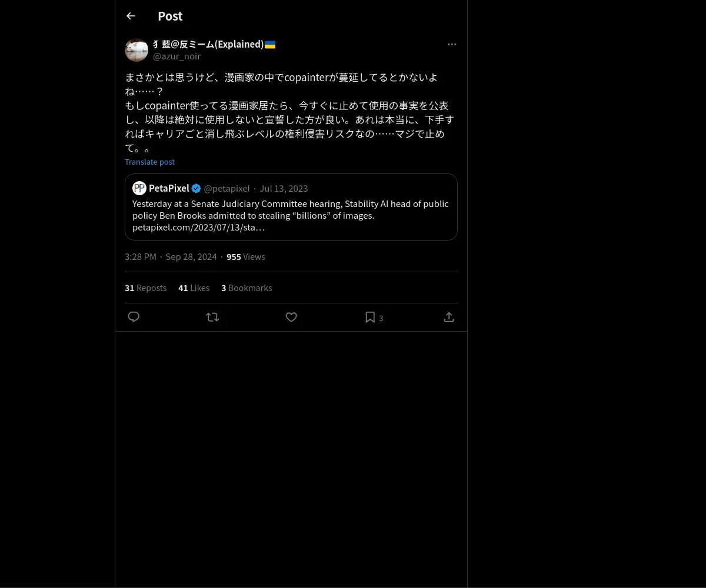Click the reply speech bubble icon
This screenshot has width=706, height=588.
click(x=134, y=317)
